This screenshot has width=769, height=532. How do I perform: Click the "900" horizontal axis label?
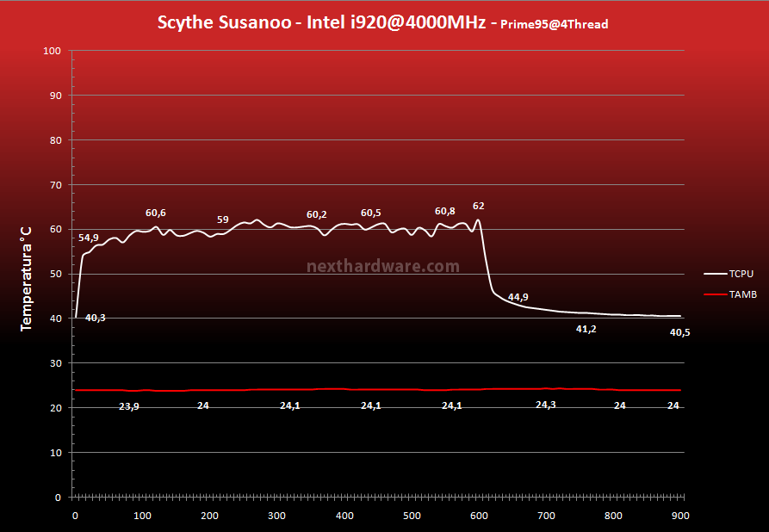[x=680, y=516]
